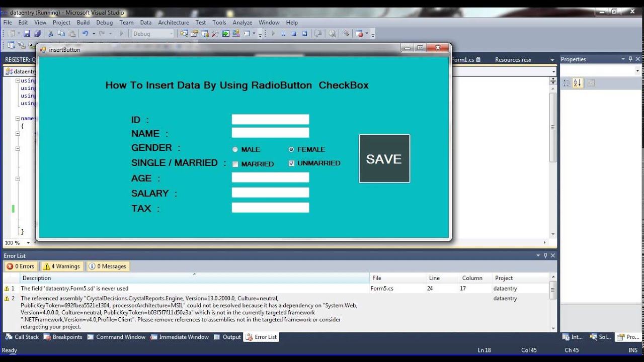
Task: Switch to the Output tab
Action: click(227, 337)
